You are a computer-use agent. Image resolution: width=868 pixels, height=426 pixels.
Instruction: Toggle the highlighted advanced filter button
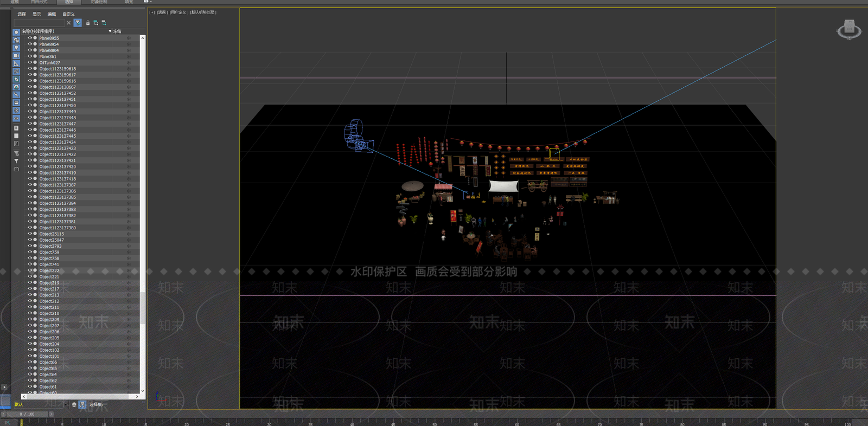click(78, 23)
